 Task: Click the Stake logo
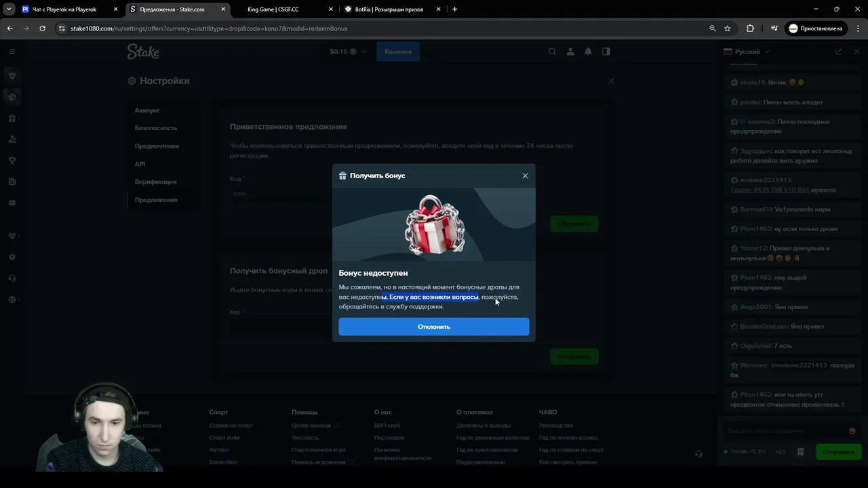143,52
